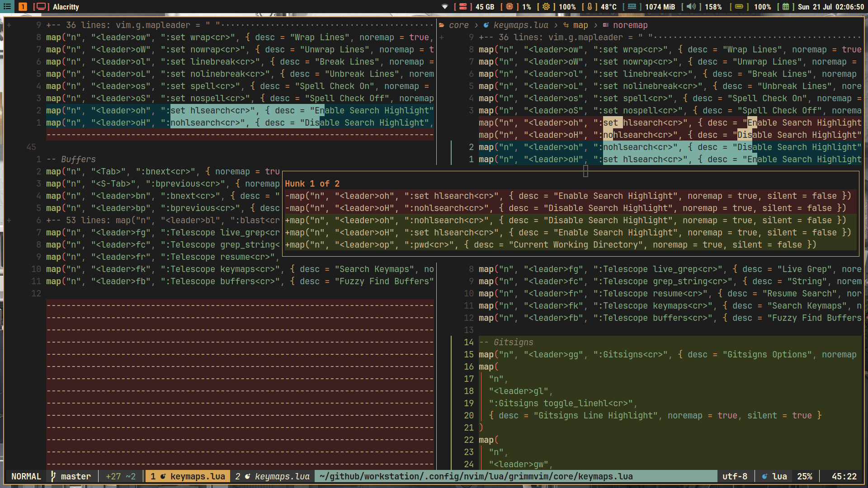This screenshot has width=868, height=488.
Task: Click the speaker volume icon next to 158%
Action: click(x=691, y=7)
